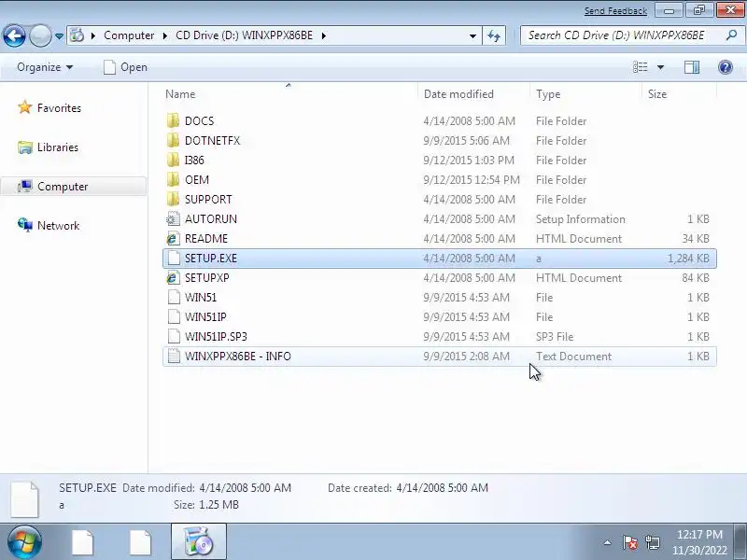The height and width of the screenshot is (560, 747).
Task: Click Setup Information type cell
Action: 580,219
